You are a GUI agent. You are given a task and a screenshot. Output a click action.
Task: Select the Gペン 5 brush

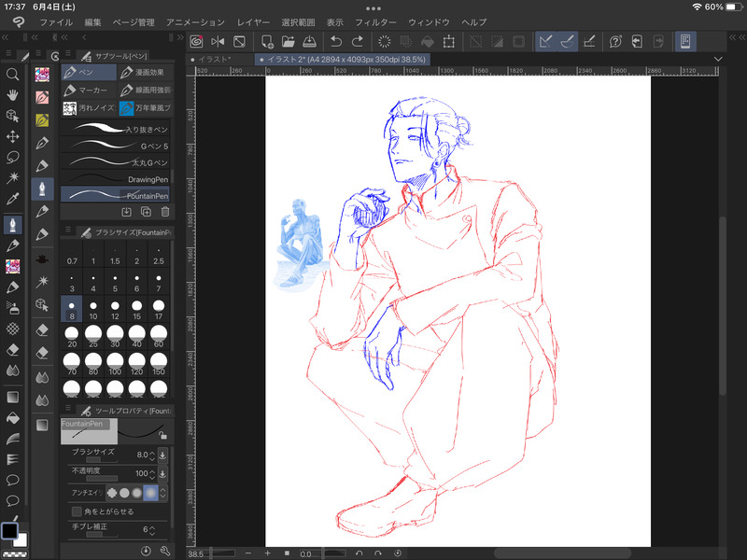(x=115, y=146)
